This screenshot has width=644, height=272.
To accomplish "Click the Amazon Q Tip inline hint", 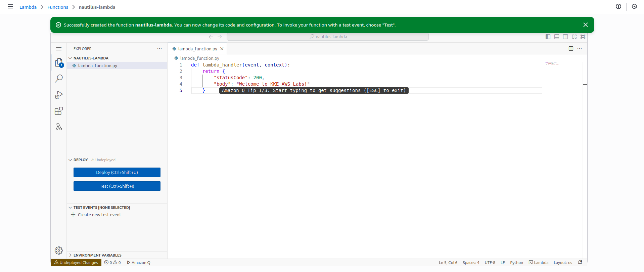I will click(314, 90).
